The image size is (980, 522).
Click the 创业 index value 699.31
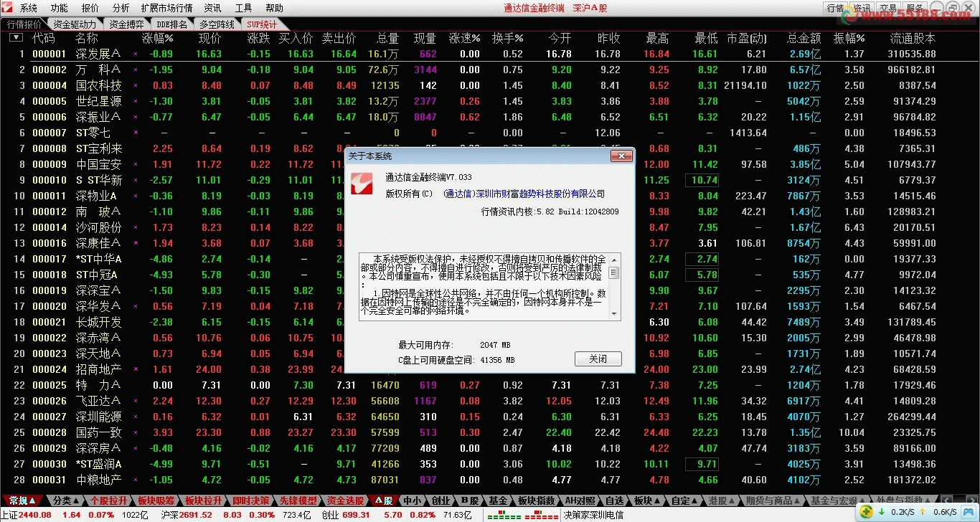coord(356,515)
